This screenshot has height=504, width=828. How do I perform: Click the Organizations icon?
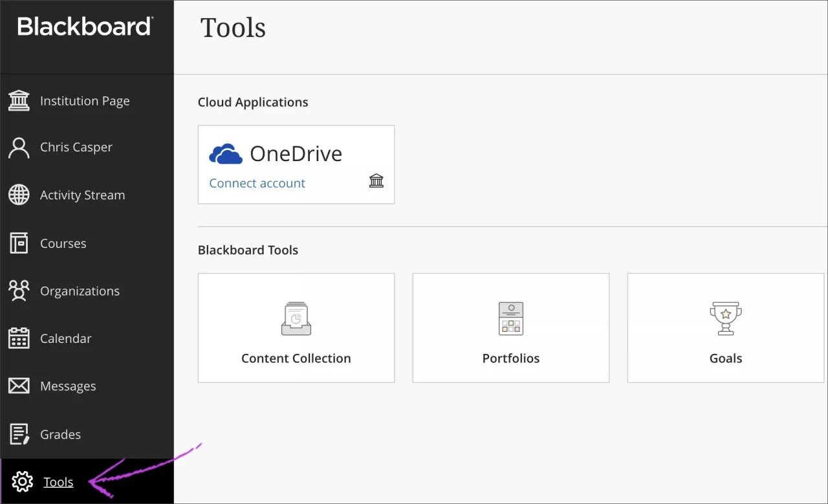19,290
